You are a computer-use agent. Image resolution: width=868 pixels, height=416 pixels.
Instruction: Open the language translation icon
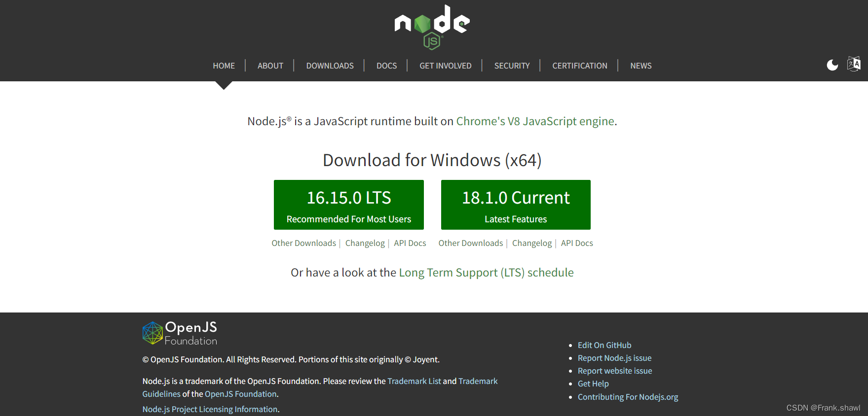point(854,64)
